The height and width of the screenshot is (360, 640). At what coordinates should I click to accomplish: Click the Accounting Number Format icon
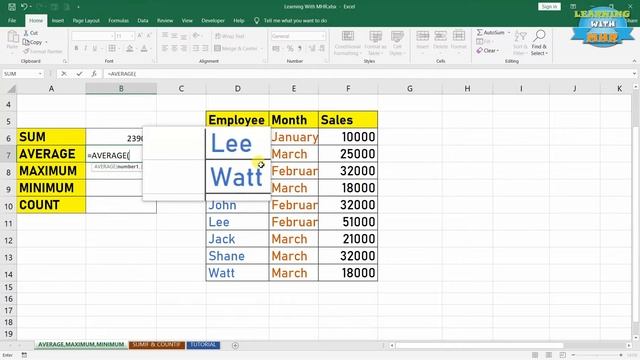(277, 49)
